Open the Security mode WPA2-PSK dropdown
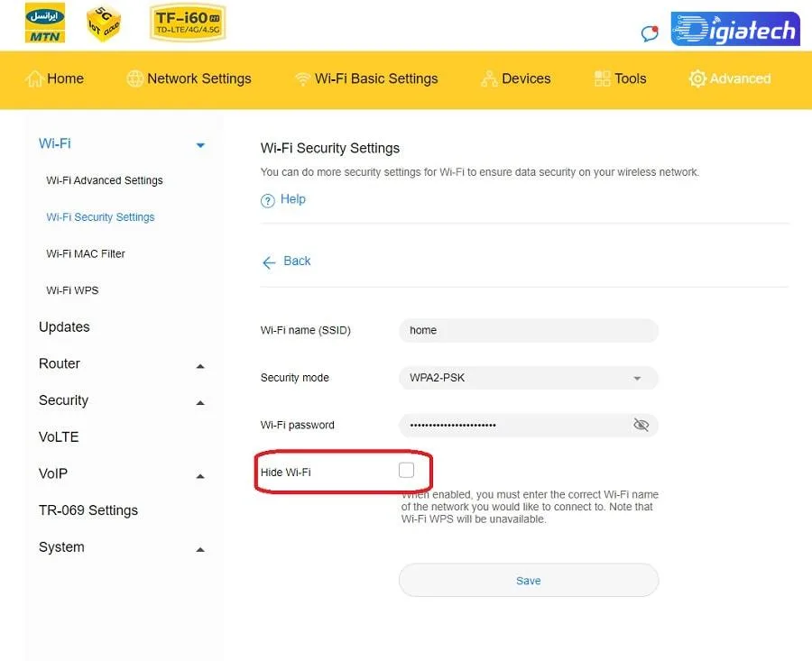Screen dimensions: 812x661 click(528, 378)
